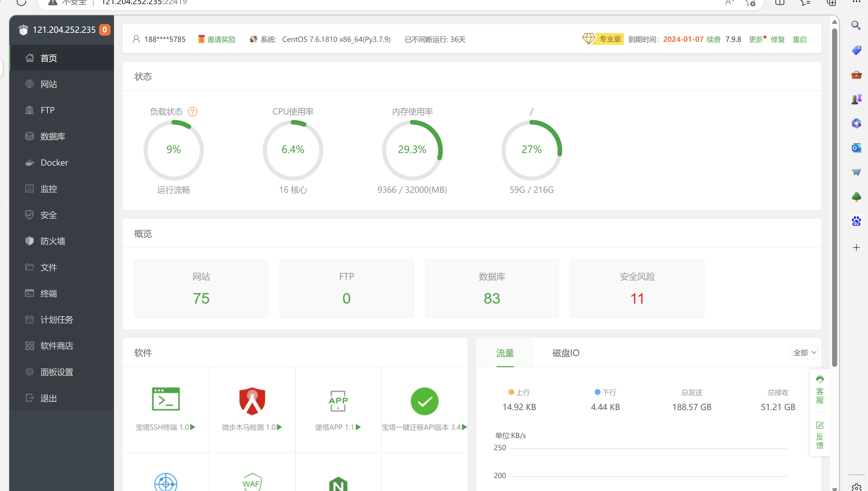
Task: Click the play arrow beside 堡塔APP 1.1
Action: pos(359,427)
